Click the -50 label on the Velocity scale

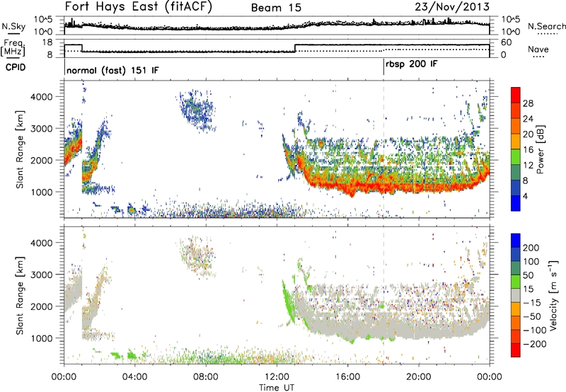point(532,316)
